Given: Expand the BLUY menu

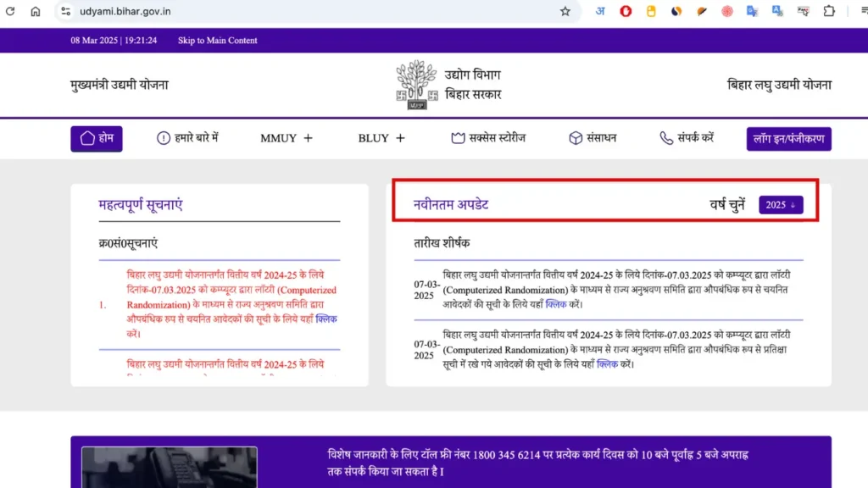Looking at the screenshot, I should [381, 138].
